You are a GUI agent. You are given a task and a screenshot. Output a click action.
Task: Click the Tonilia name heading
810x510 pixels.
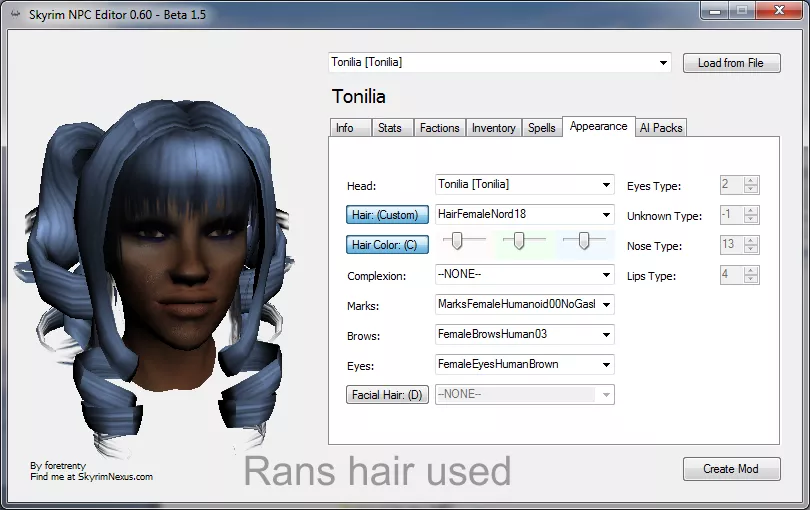[x=359, y=97]
